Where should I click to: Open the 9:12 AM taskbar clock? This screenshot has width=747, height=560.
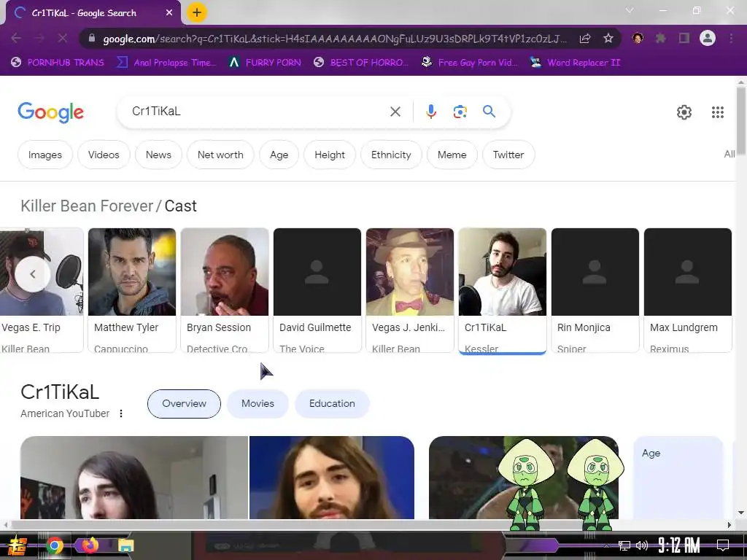pos(679,545)
